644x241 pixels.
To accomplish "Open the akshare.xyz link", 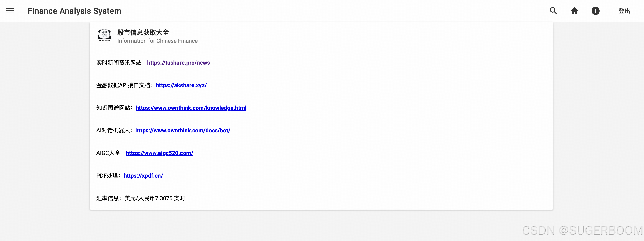I will tap(181, 85).
